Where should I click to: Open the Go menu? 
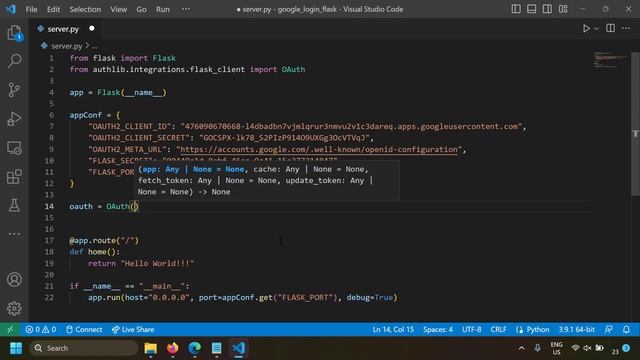click(x=141, y=9)
